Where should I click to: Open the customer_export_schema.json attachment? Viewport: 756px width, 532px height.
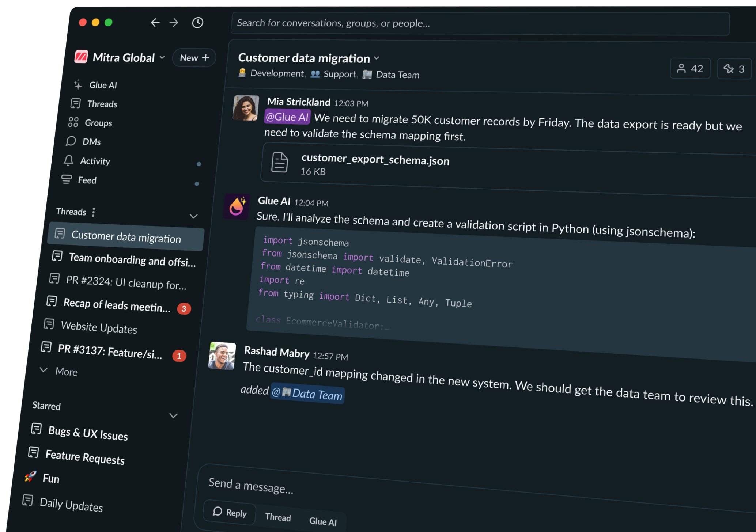coord(375,160)
